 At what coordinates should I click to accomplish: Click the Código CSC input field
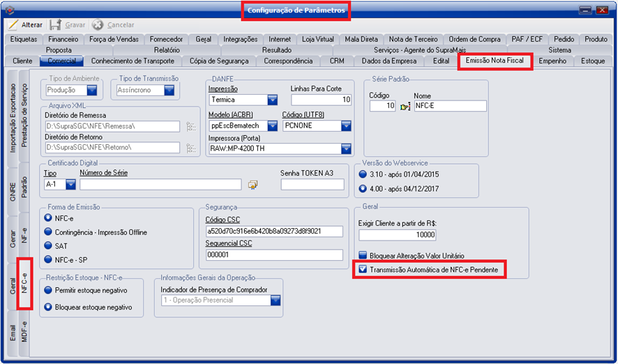tap(273, 232)
